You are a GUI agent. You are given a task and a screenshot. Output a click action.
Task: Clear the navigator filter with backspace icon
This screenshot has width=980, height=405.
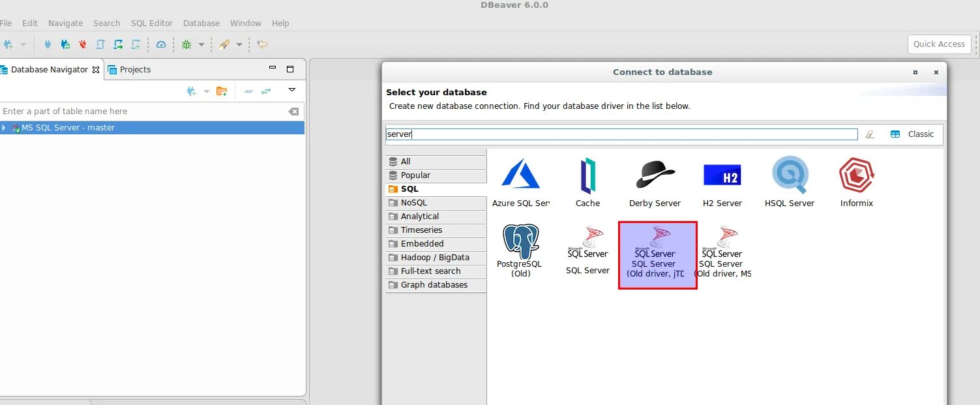pos(293,112)
